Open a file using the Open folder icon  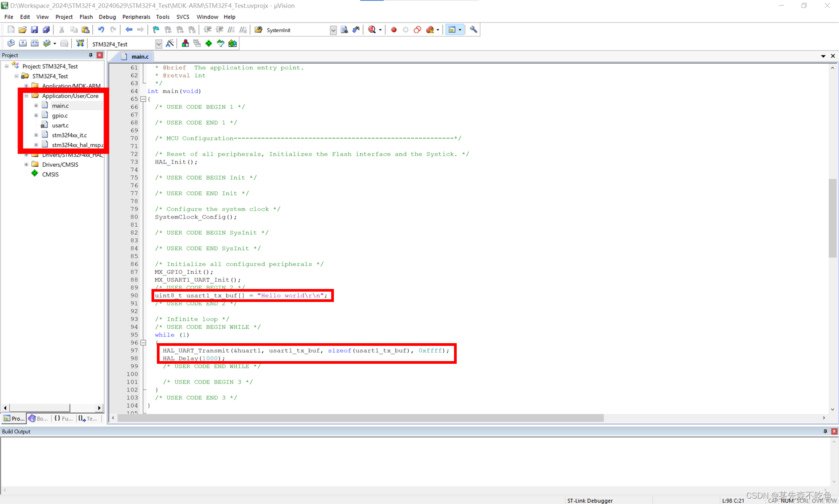(x=22, y=30)
